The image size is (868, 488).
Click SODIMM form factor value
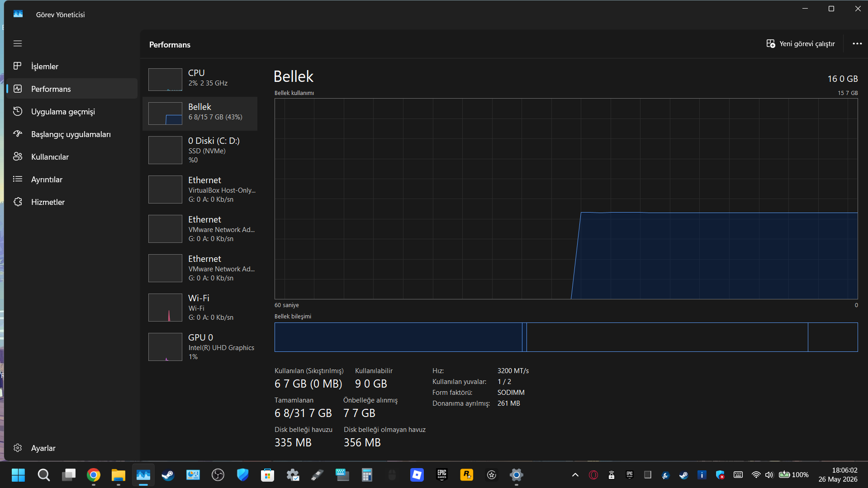[511, 393]
